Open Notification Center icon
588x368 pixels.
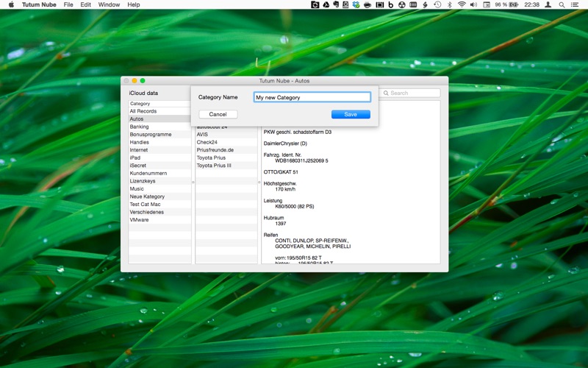pos(575,4)
